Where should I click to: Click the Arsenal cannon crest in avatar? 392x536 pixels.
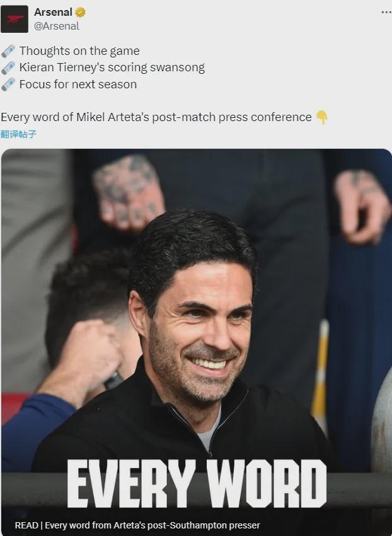[14, 18]
